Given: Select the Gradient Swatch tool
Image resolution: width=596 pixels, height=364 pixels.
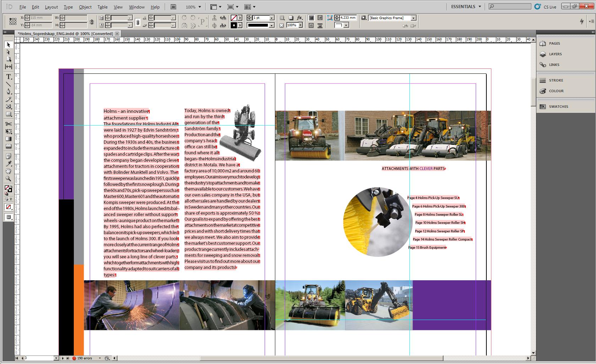Looking at the screenshot, I should point(9,139).
